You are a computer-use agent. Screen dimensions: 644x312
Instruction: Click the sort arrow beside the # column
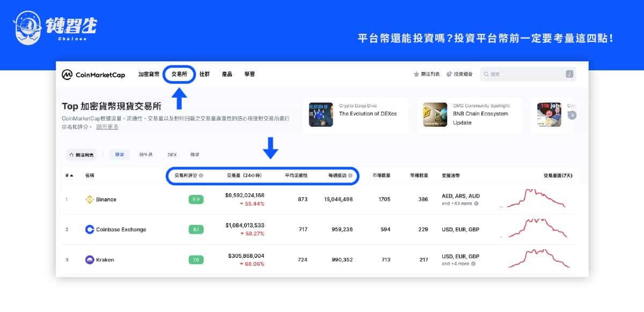tap(71, 176)
